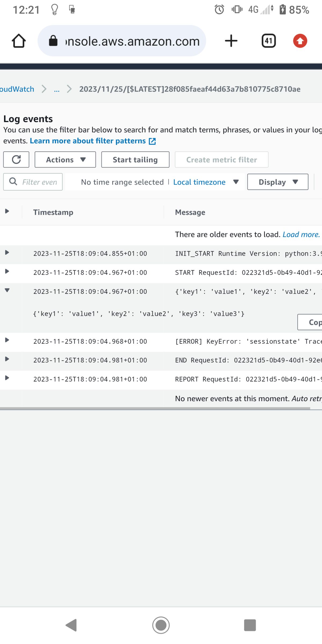322x644 pixels.
Task: Open Learn more about filter patterns link
Action: (88, 141)
